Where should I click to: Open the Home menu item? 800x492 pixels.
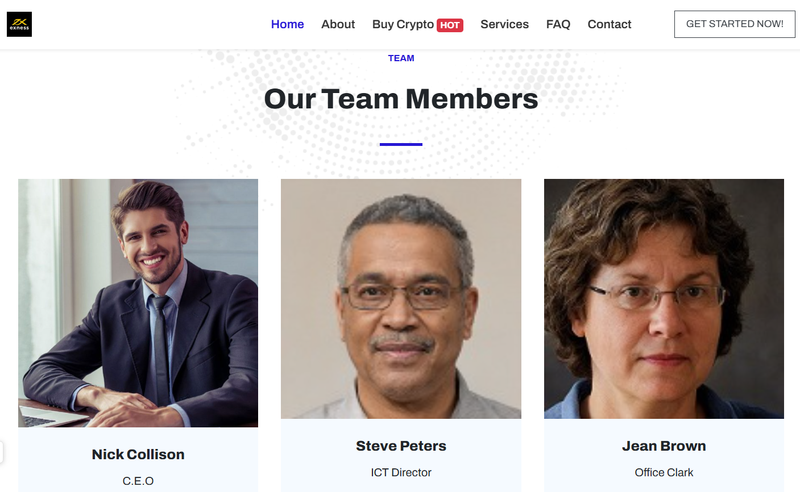point(287,24)
